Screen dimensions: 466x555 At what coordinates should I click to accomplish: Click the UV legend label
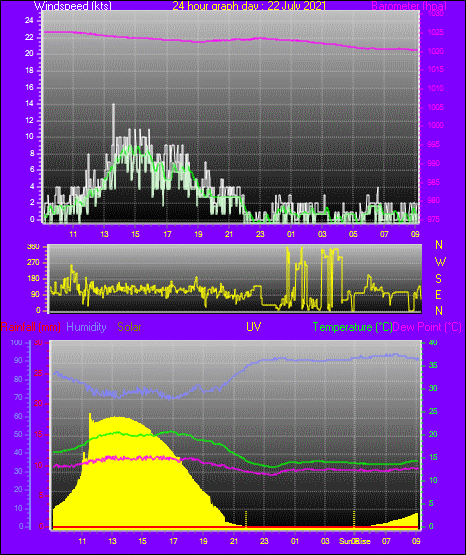click(254, 326)
